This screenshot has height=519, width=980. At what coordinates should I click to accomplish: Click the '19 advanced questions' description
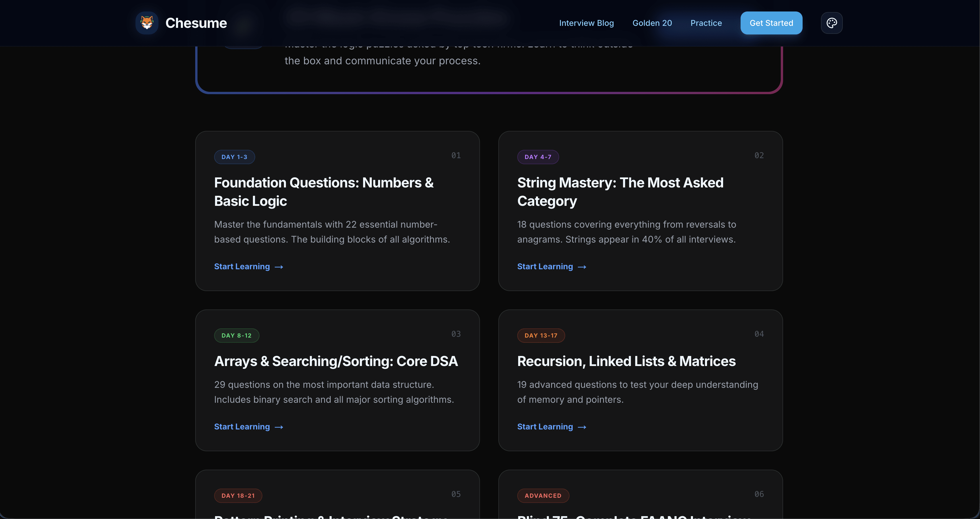tap(638, 392)
